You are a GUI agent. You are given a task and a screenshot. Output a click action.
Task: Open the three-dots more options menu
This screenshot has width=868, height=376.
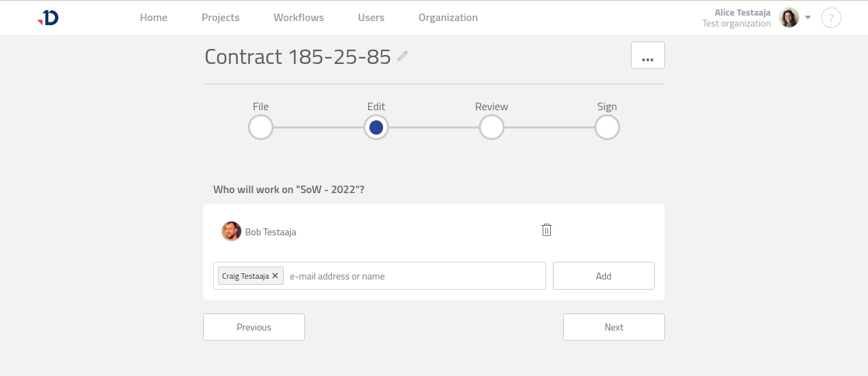point(647,56)
